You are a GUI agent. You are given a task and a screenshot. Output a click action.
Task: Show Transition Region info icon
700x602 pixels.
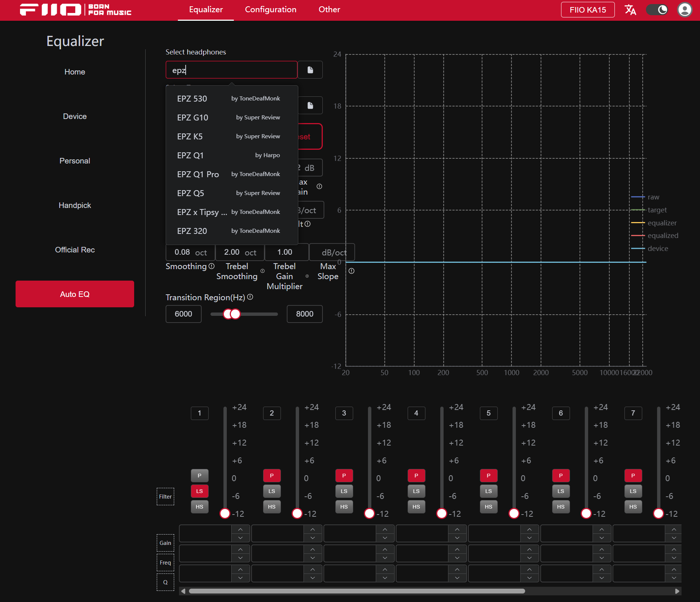tap(250, 297)
